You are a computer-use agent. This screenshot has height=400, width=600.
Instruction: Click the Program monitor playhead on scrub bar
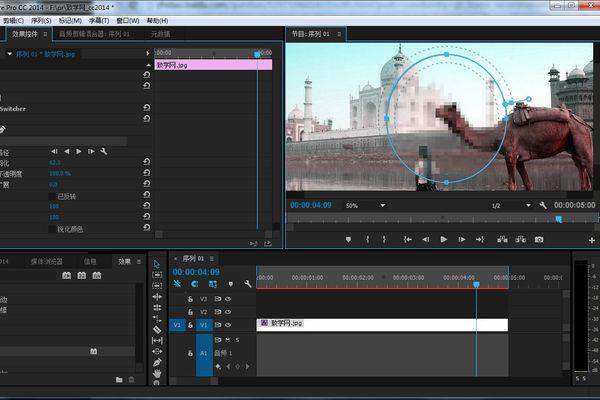pyautogui.click(x=558, y=218)
